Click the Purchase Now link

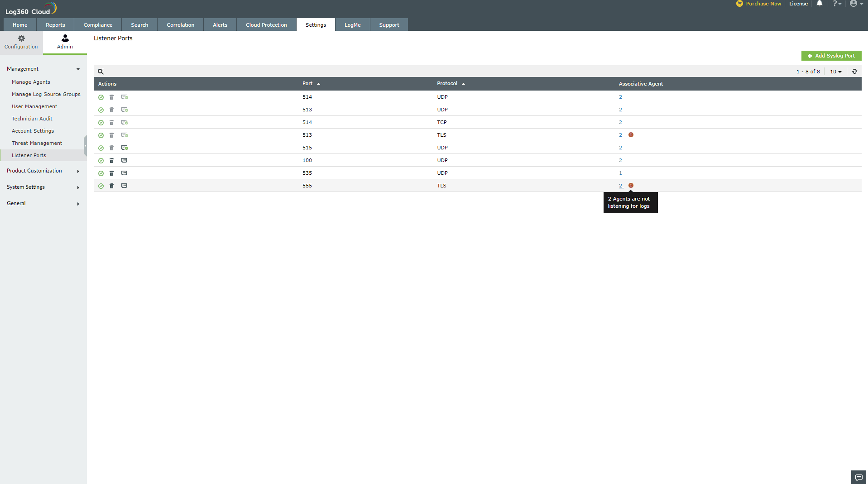click(759, 4)
